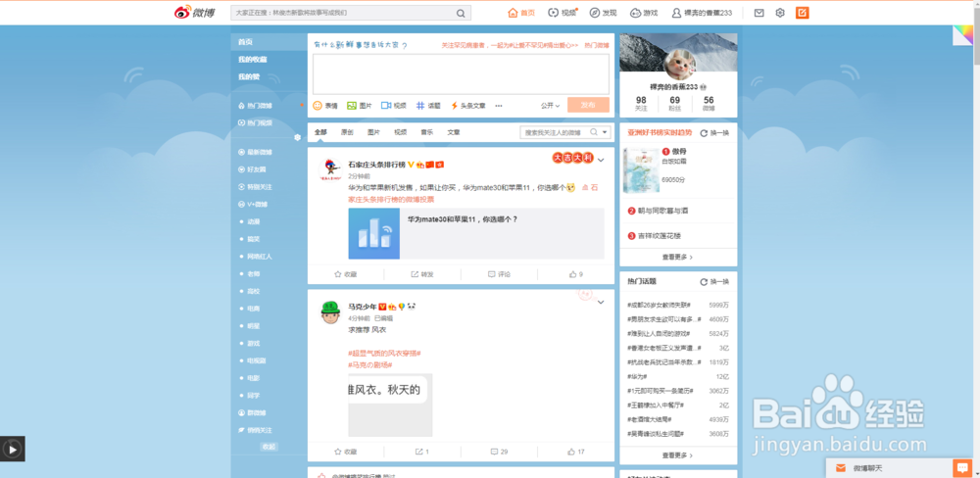Click the sidebar group settings gear

pyautogui.click(x=298, y=137)
